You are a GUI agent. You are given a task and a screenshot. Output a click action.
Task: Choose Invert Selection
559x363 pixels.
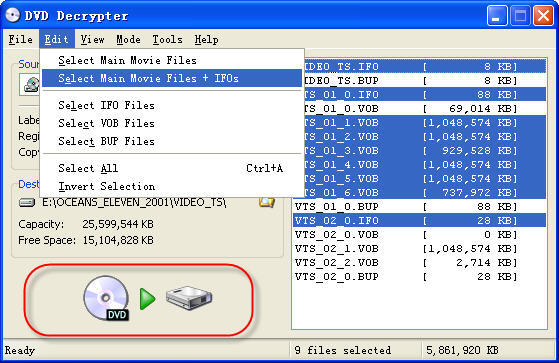pos(172,186)
